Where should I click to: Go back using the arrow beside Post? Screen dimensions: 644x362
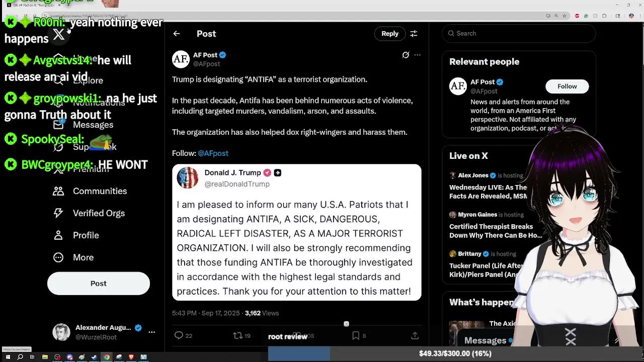(177, 34)
